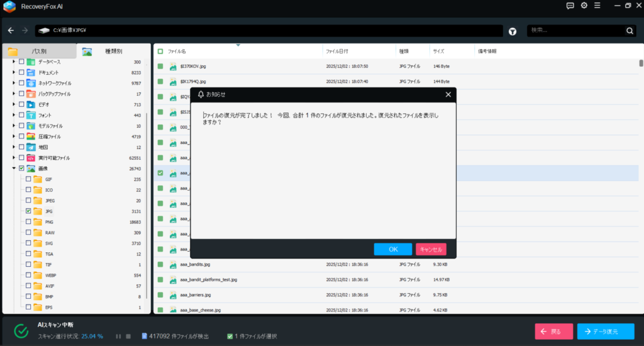Pause the scan with the pause icon
The width and height of the screenshot is (644, 346).
coord(118,336)
